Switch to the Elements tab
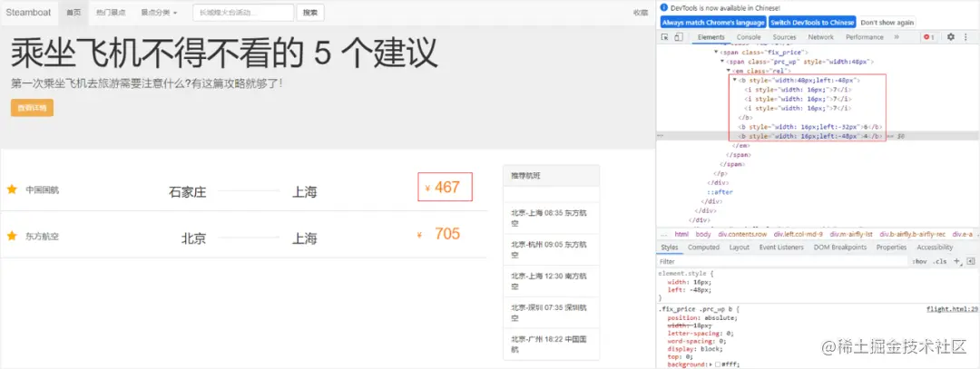The width and height of the screenshot is (980, 369). (x=710, y=37)
